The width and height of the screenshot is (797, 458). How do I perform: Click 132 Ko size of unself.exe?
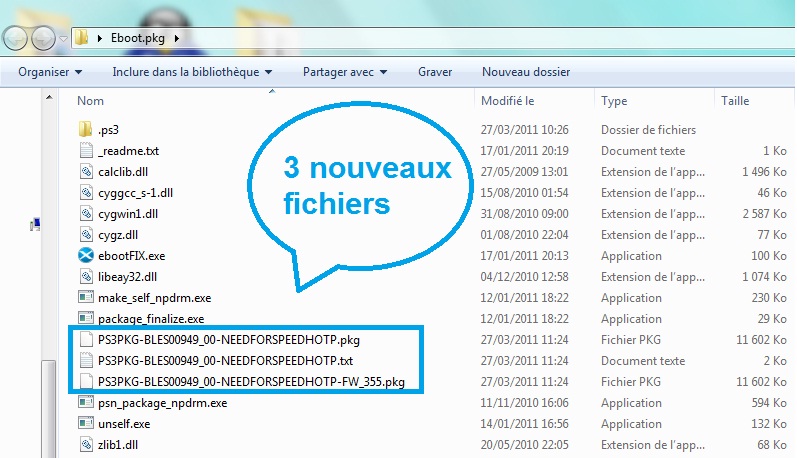[x=769, y=423]
